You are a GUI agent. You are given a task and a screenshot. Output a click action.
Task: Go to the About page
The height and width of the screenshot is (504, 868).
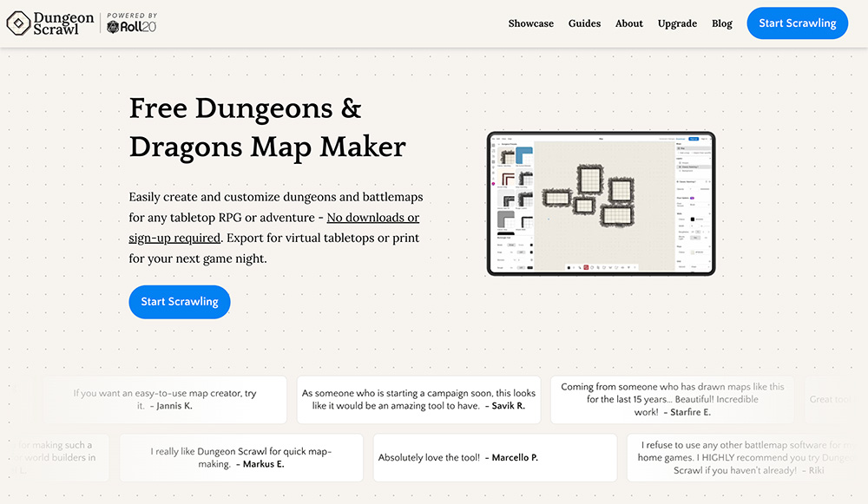628,23
